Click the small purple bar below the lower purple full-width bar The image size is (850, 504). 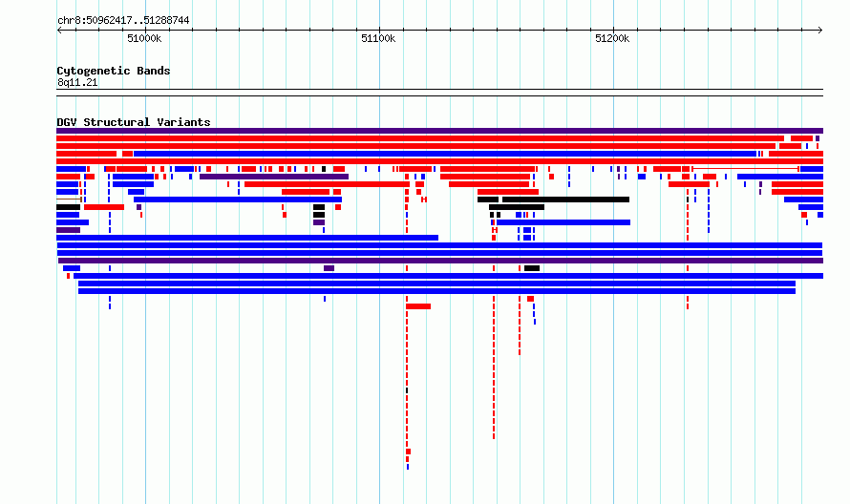[329, 268]
